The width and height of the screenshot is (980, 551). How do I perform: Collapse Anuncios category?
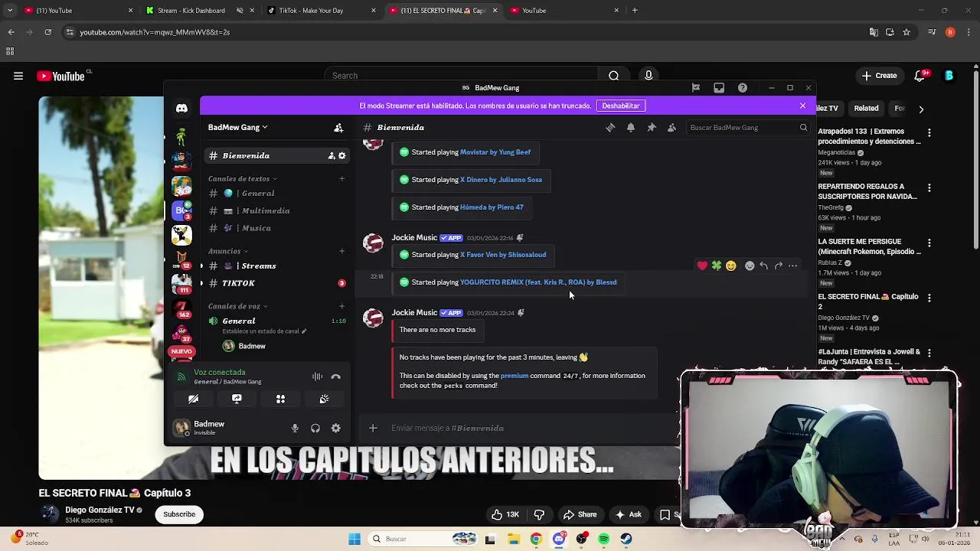pyautogui.click(x=227, y=251)
